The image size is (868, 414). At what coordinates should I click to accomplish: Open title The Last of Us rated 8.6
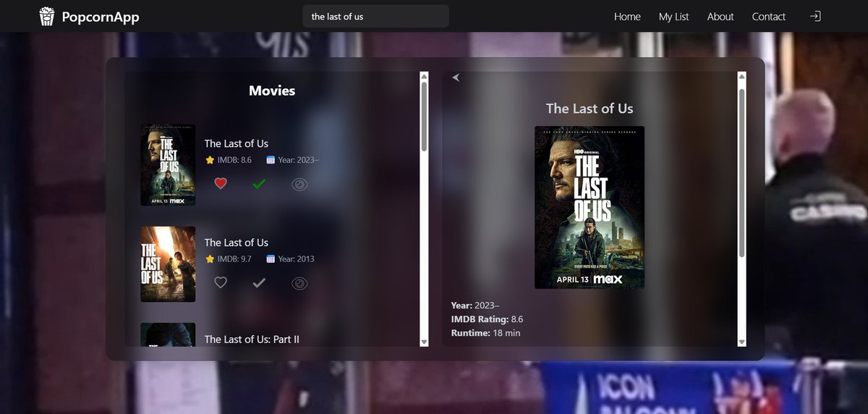237,143
